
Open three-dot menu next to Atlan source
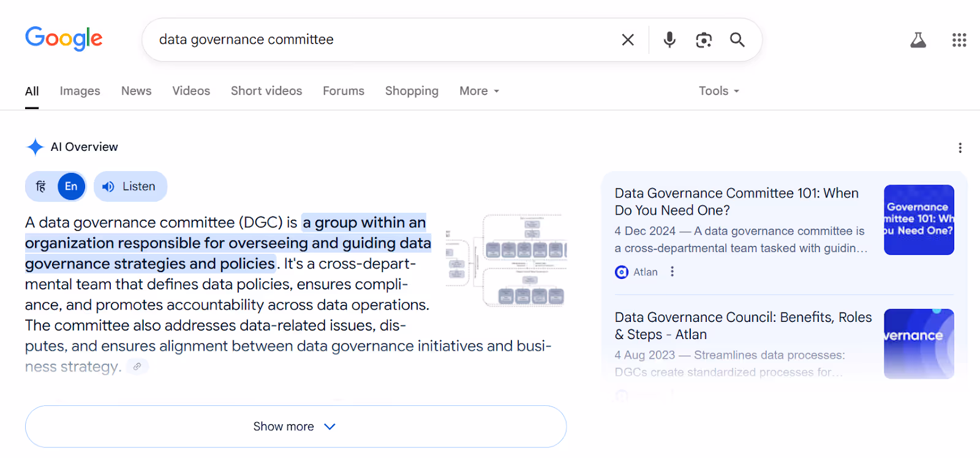(x=672, y=272)
